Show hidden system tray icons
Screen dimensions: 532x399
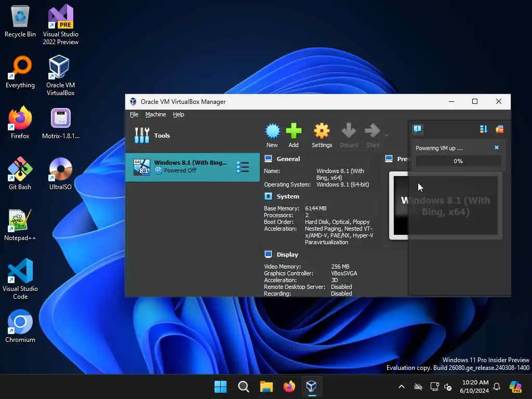pyautogui.click(x=402, y=387)
